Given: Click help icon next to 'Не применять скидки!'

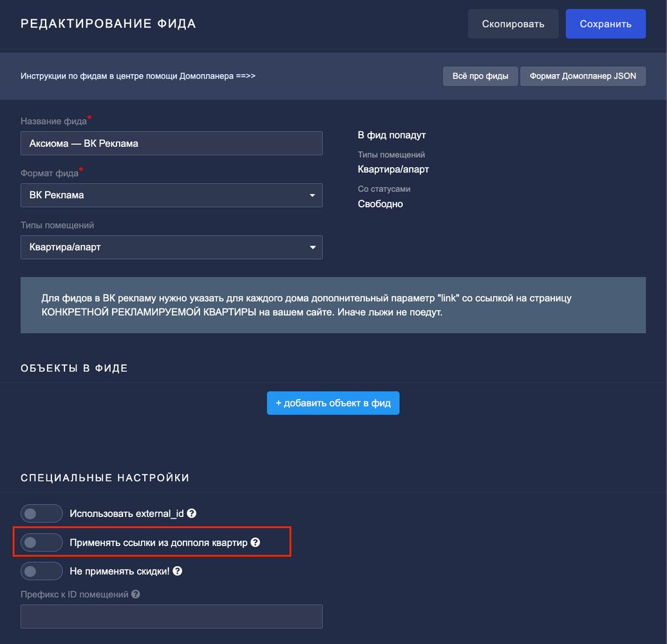Looking at the screenshot, I should (177, 571).
